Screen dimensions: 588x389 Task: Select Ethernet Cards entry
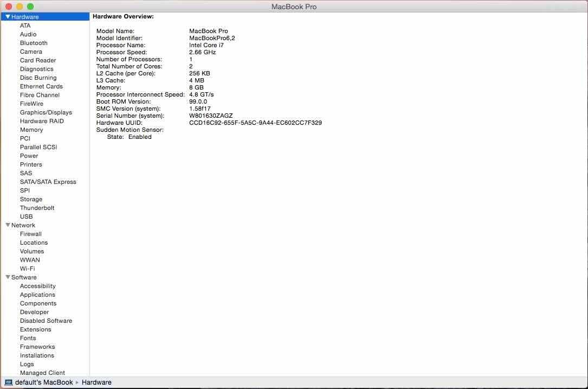pyautogui.click(x=41, y=86)
